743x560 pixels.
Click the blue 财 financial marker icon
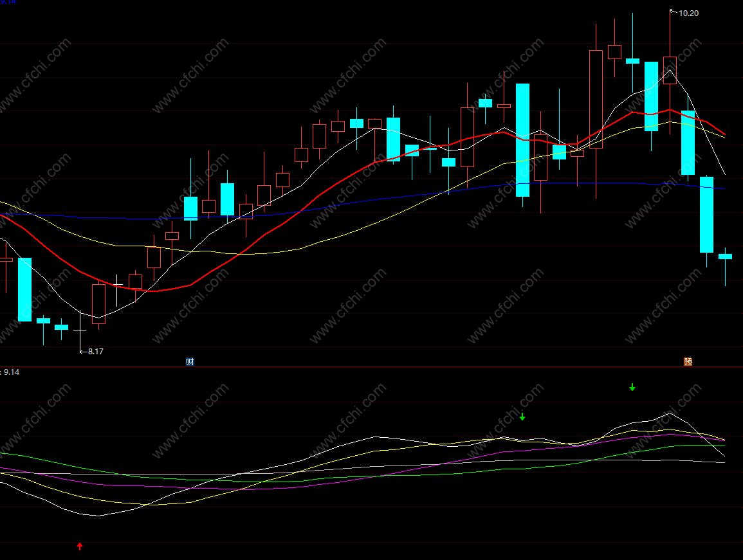coord(190,362)
